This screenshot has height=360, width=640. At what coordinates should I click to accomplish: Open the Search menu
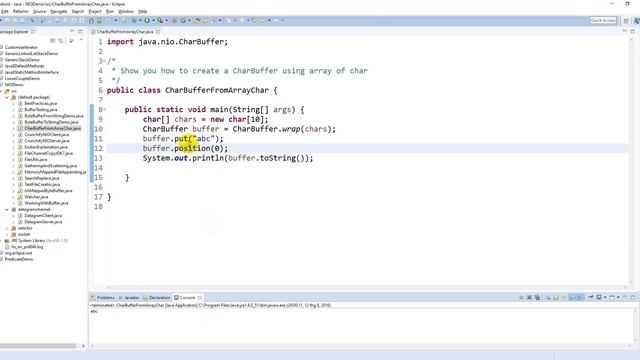point(78,11)
